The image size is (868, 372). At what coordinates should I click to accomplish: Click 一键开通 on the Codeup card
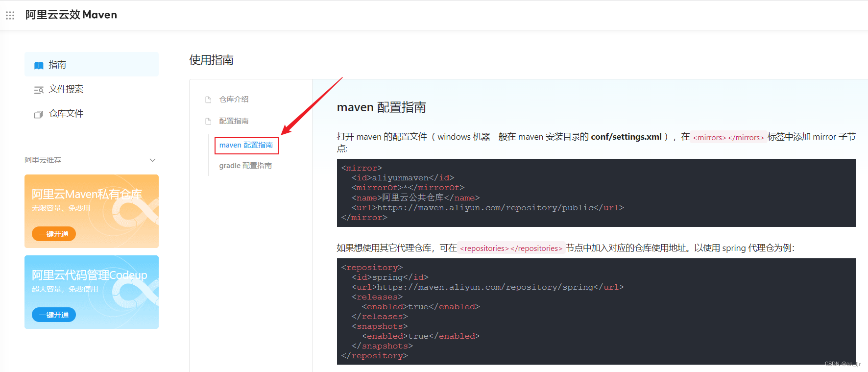tap(54, 315)
